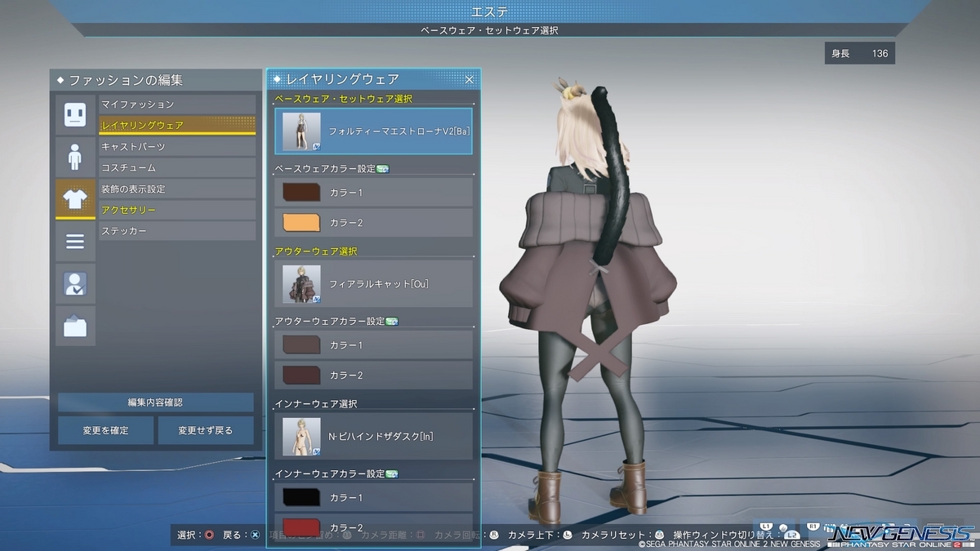
Task: Click 変更せず戻る button
Action: 206,430
